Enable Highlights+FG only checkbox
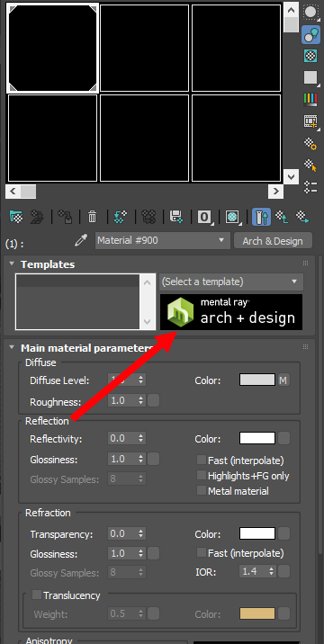 (x=202, y=476)
